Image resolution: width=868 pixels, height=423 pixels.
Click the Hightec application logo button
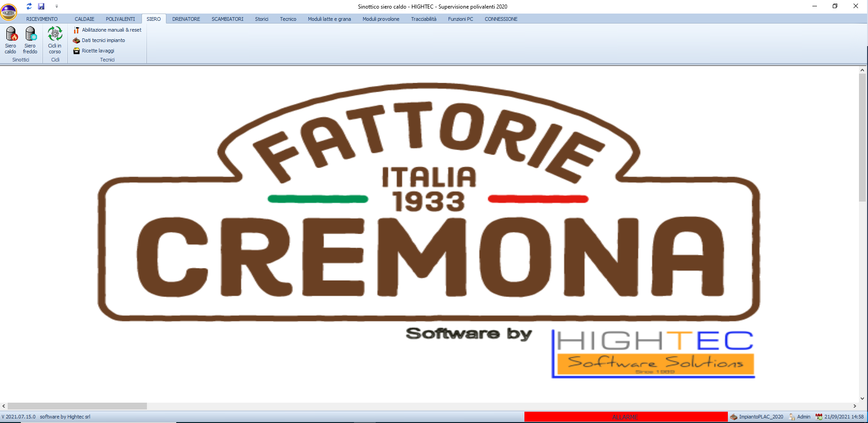[9, 12]
